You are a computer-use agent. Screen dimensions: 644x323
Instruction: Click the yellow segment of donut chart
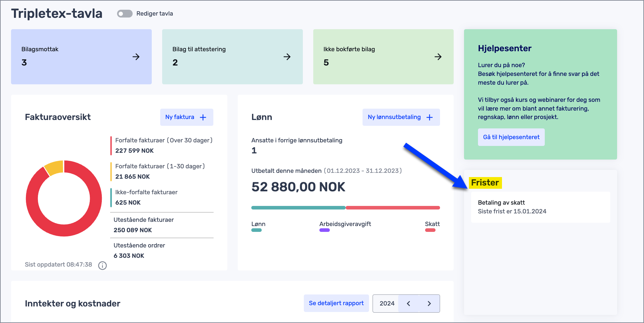tap(54, 167)
